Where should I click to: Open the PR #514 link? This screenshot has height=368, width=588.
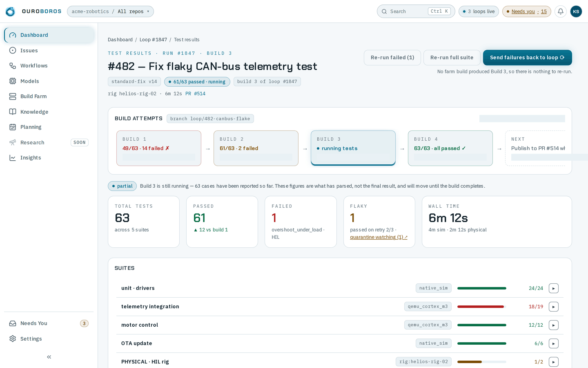tap(195, 94)
